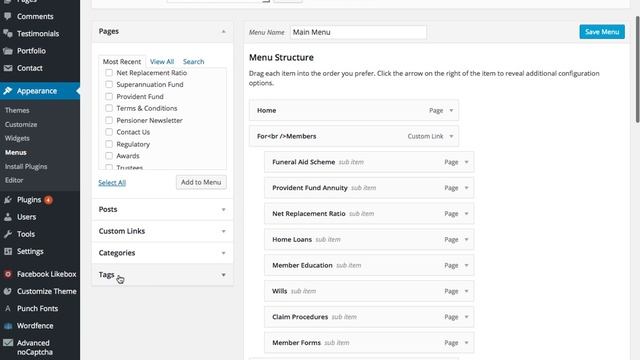
Task: Click the Select All link
Action: (x=112, y=182)
